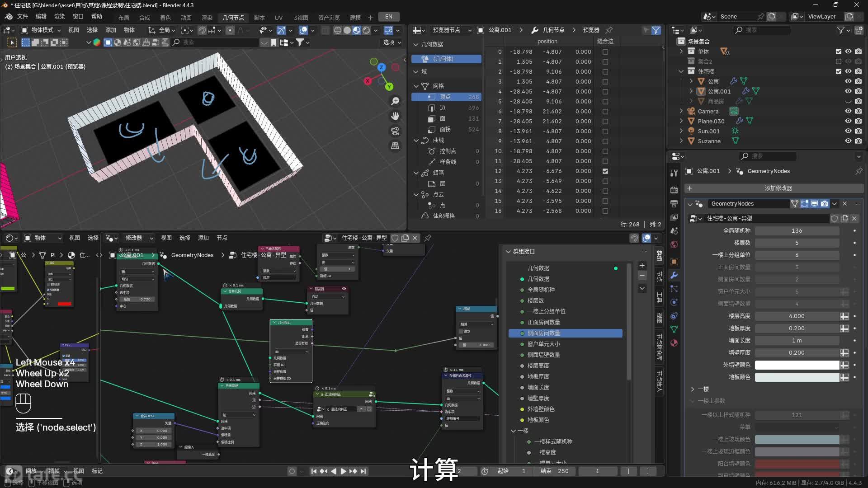Click the viewport zoom magnifier icon
The height and width of the screenshot is (488, 868).
[x=395, y=101]
